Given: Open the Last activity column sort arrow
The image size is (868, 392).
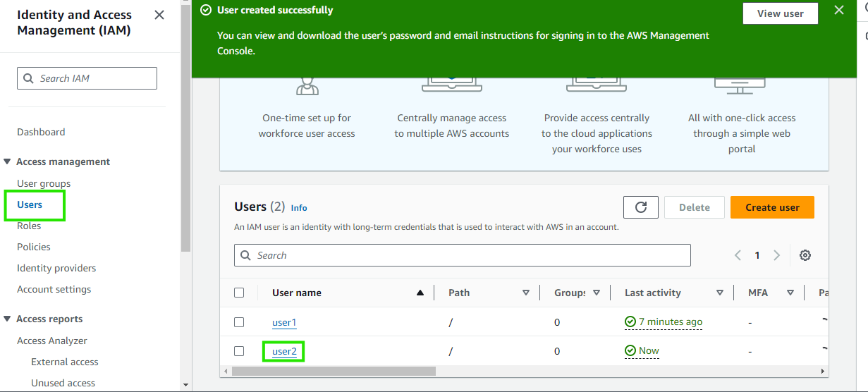Looking at the screenshot, I should point(720,293).
